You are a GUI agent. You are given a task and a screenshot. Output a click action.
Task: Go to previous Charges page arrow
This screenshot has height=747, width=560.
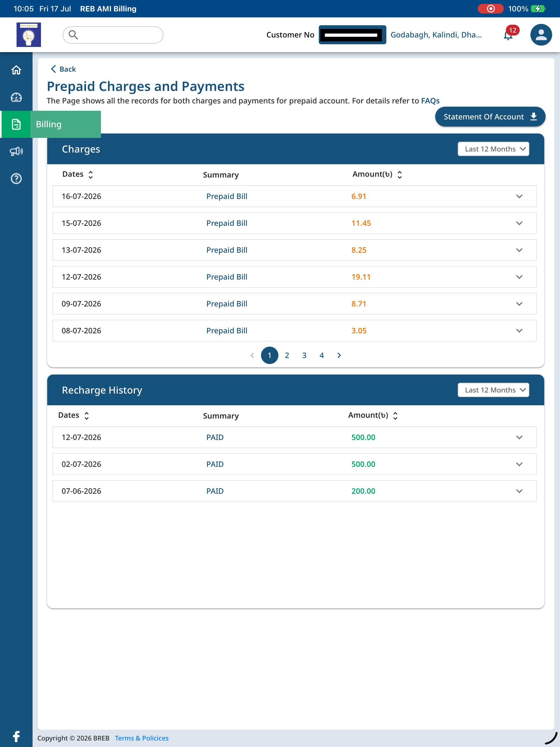tap(252, 355)
